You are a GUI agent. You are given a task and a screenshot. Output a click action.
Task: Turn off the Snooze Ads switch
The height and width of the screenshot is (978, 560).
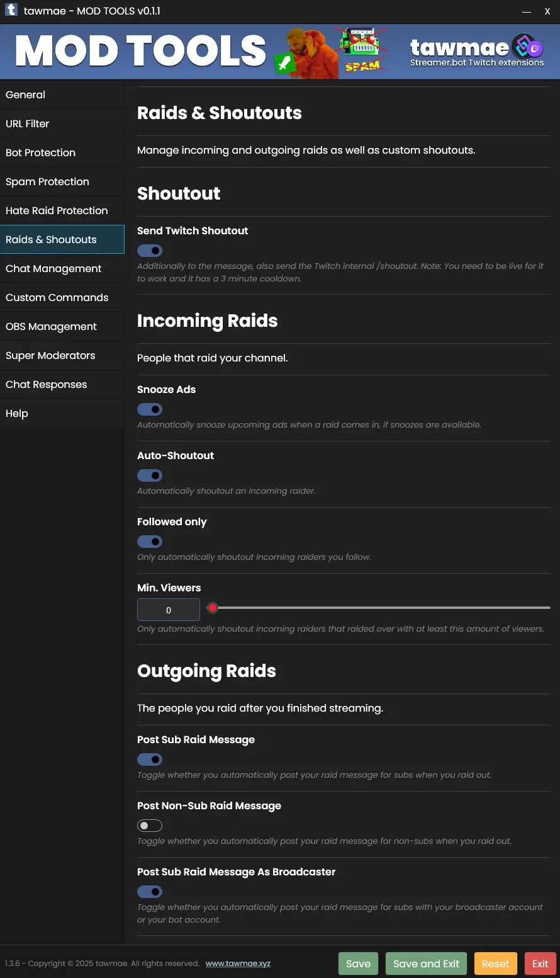[x=150, y=409]
